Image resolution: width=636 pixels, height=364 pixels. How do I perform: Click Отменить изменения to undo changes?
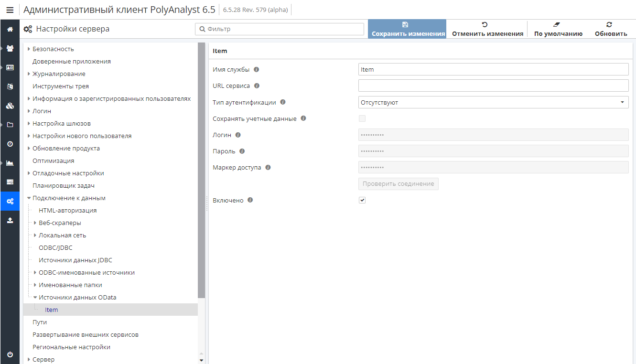coord(487,29)
